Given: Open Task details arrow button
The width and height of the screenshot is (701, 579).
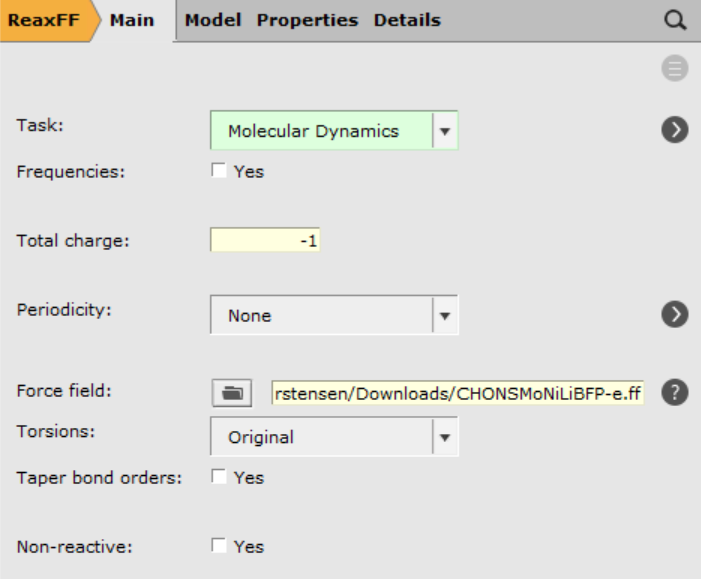Looking at the screenshot, I should pyautogui.click(x=675, y=130).
